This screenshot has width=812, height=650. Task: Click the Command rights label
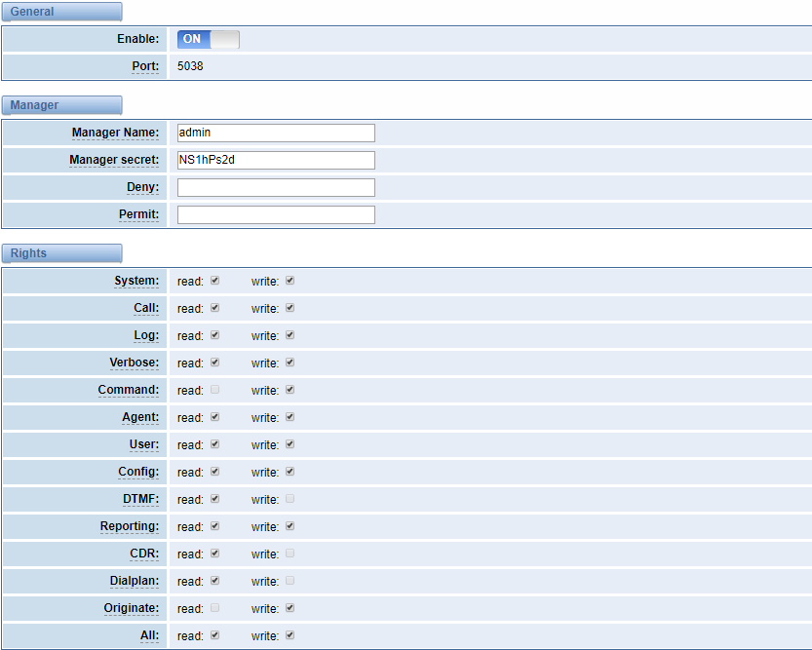129,390
